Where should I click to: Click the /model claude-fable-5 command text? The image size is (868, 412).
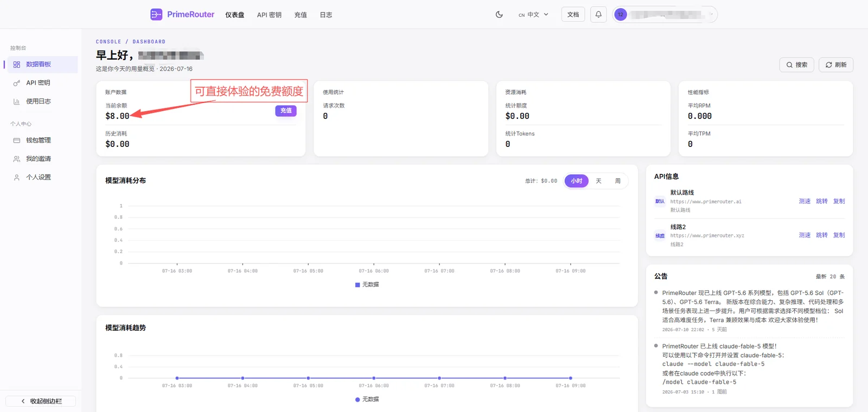click(x=699, y=382)
